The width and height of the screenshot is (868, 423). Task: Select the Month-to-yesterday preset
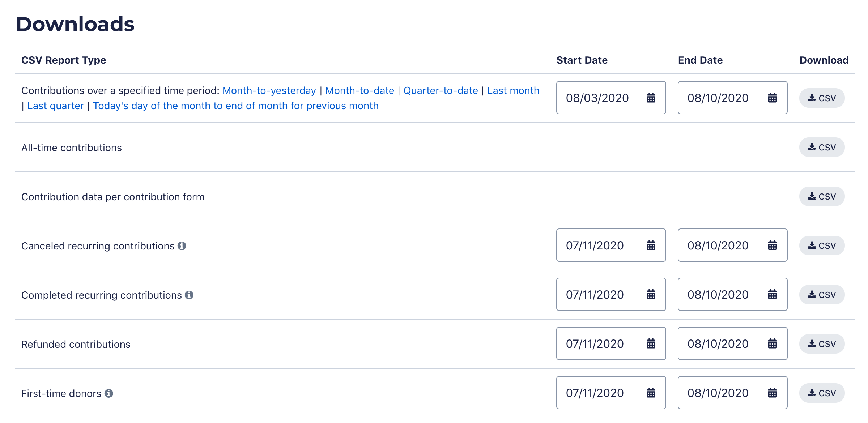[269, 90]
